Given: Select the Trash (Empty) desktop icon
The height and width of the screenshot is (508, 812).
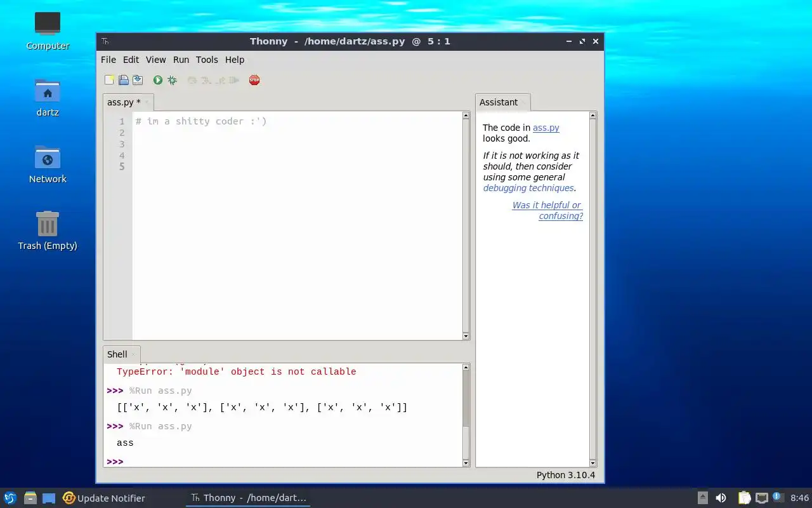Looking at the screenshot, I should click(48, 231).
